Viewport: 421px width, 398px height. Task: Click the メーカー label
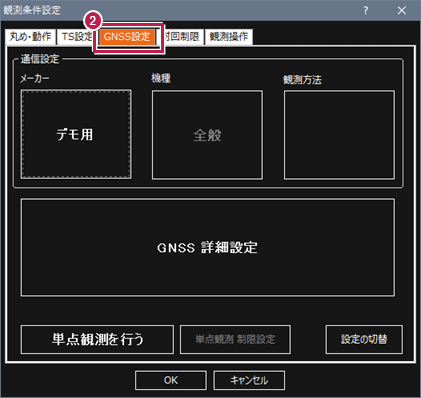pos(35,79)
